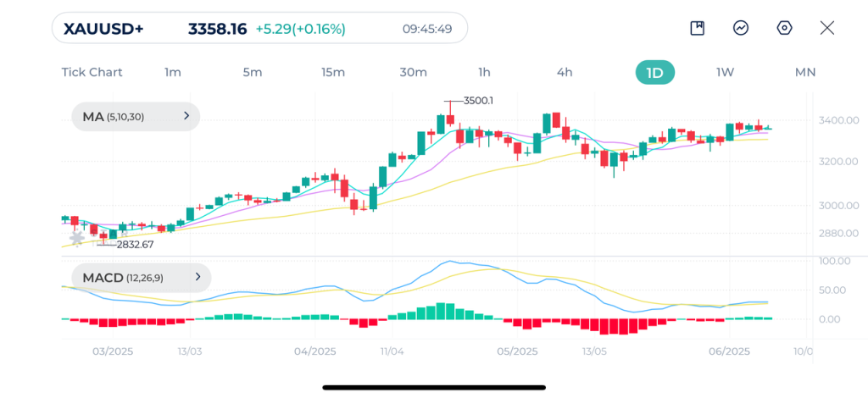Switch to 4h timeframe
This screenshot has height=398, width=868.
(x=565, y=72)
